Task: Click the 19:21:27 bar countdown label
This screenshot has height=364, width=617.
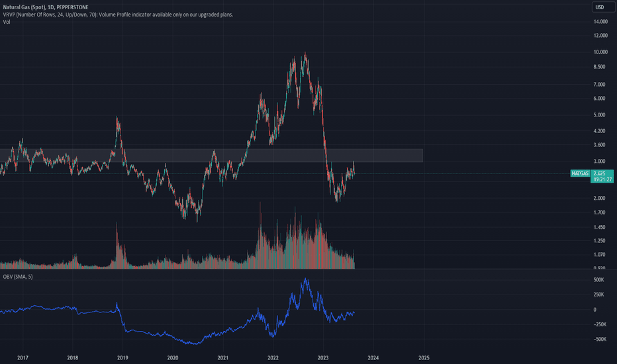Action: tap(602, 179)
